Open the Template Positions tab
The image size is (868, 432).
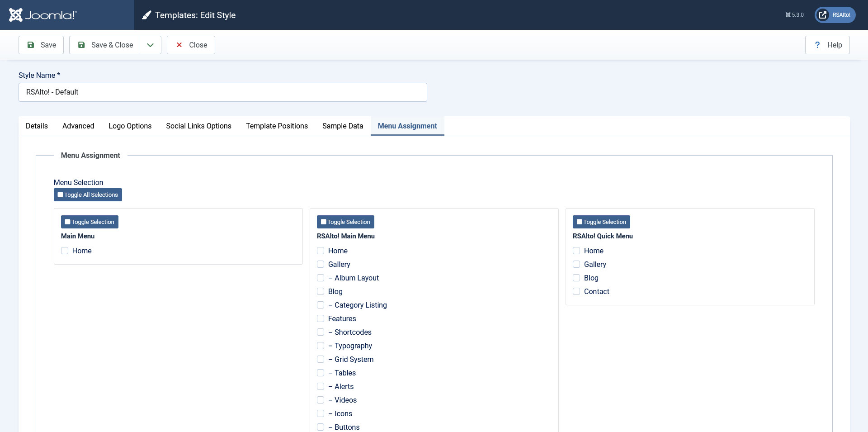277,126
